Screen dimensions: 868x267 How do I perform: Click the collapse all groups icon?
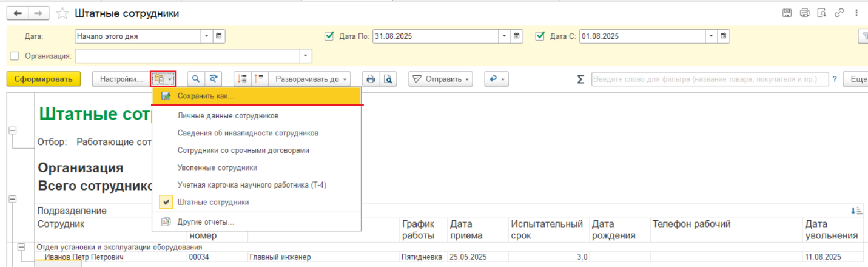pos(260,79)
